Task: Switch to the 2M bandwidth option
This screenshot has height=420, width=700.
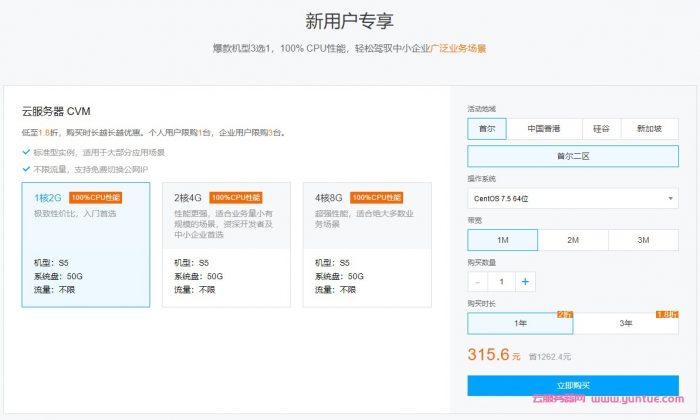Action: (x=572, y=240)
